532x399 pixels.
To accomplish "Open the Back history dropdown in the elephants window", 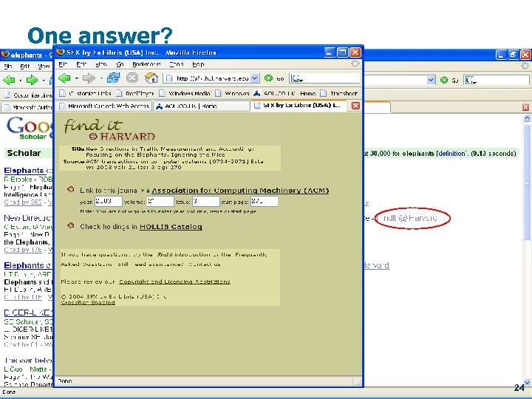I will pos(21,81).
